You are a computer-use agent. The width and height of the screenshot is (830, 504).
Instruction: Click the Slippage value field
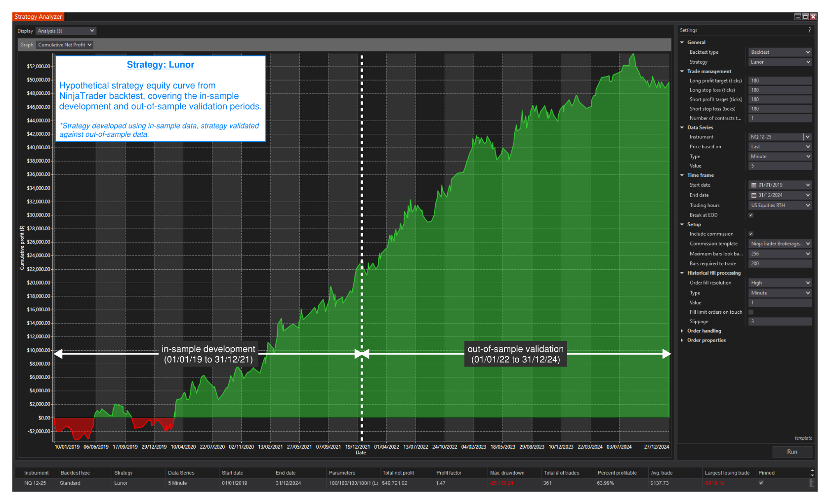point(780,322)
